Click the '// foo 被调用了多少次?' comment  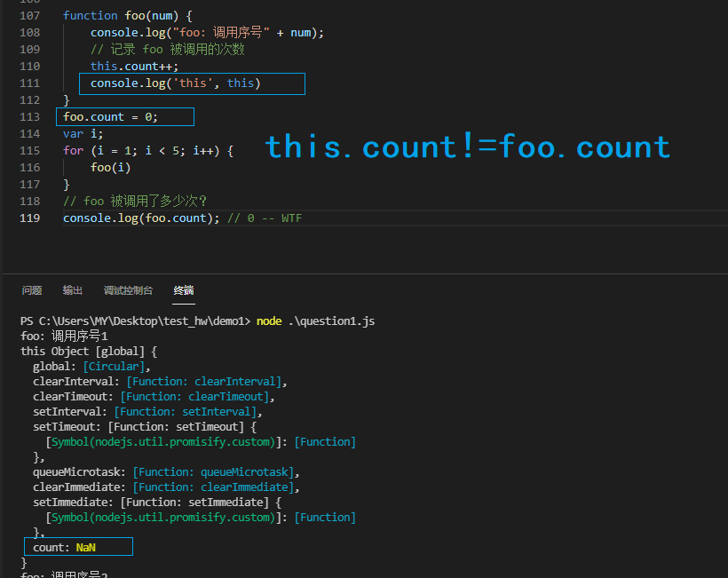[x=135, y=202]
